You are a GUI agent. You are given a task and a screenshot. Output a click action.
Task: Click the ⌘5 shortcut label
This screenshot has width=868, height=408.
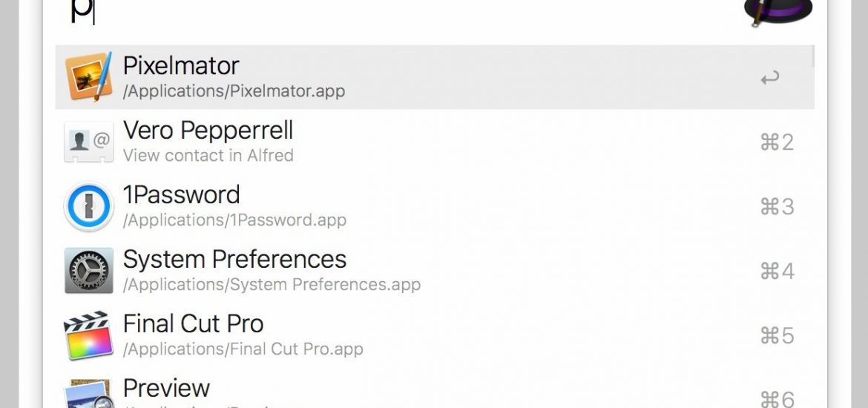(x=777, y=335)
